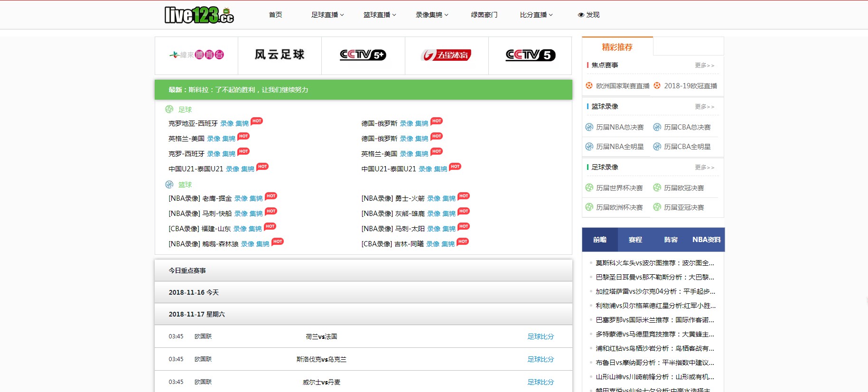Viewport: 868px width, 392px height.
Task: Open the 纬来体育台 channel logo
Action: pos(196,55)
